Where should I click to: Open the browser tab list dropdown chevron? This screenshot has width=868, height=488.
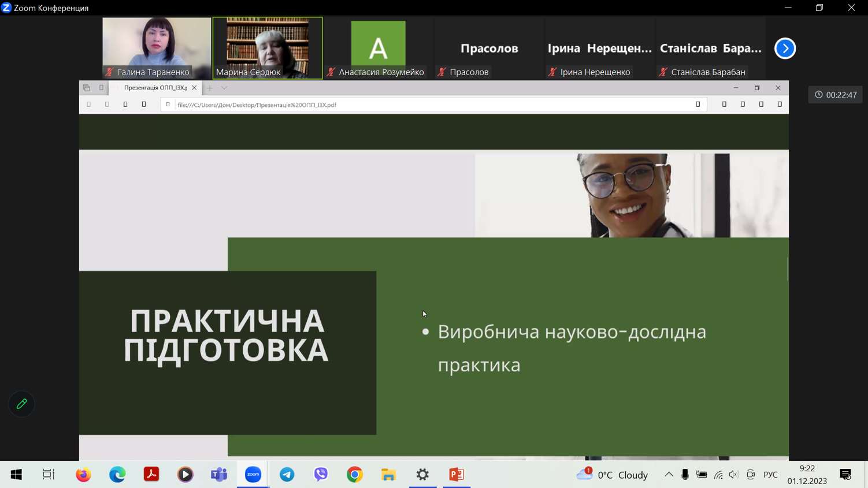pyautogui.click(x=224, y=88)
